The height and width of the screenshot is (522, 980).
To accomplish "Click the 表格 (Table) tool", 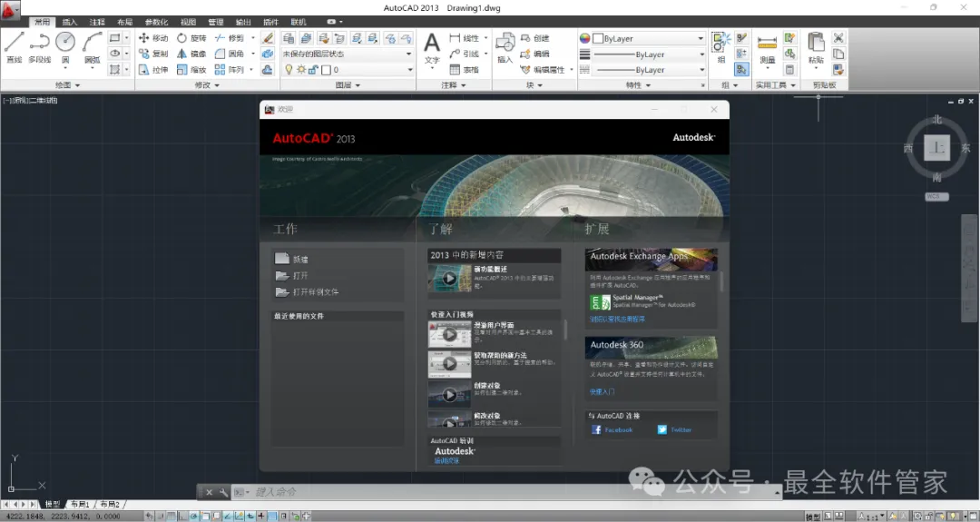I will tap(465, 69).
